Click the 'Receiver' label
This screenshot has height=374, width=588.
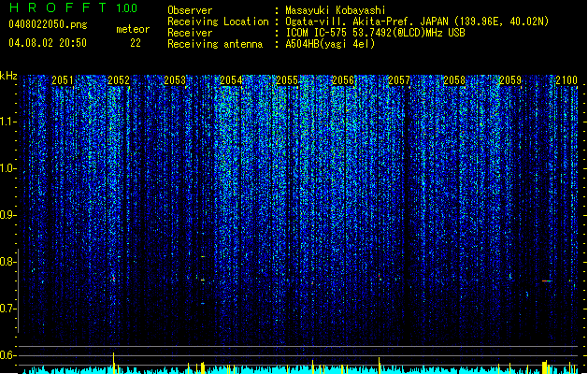point(190,33)
